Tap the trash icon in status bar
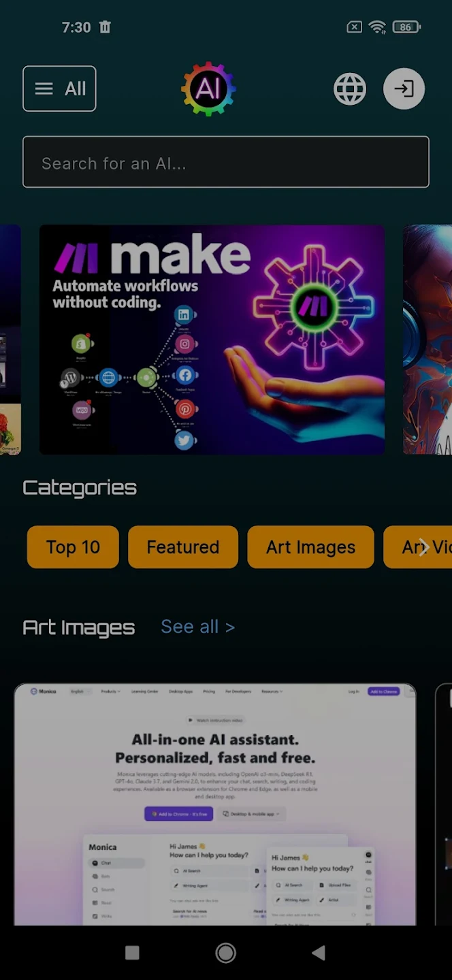Viewport: 452px width, 980px height. (105, 27)
